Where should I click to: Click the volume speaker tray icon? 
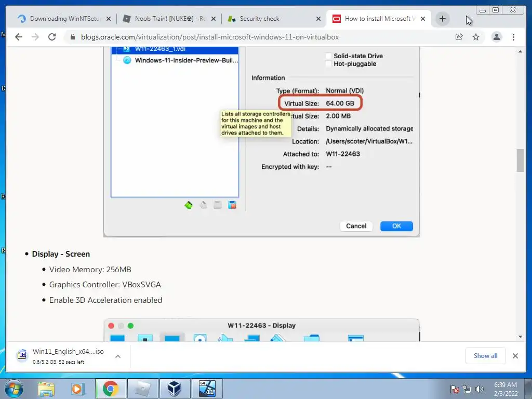click(x=480, y=389)
